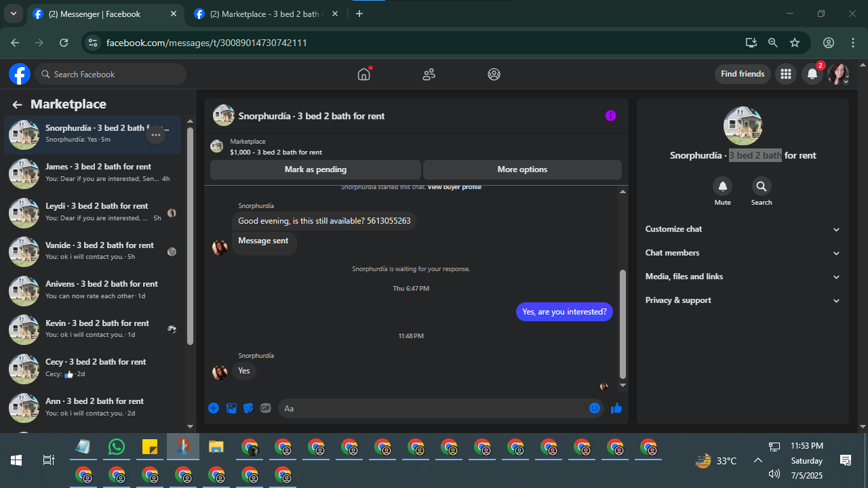Open the Notifications bell
868x488 pixels.
tap(812, 74)
